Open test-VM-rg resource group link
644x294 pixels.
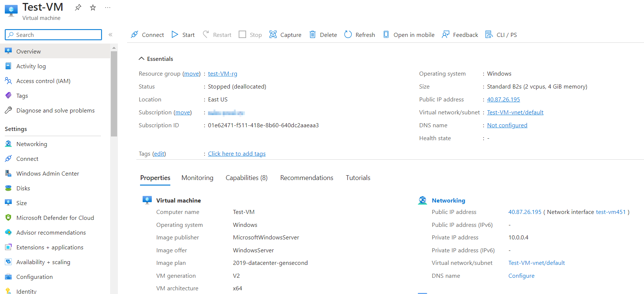tap(222, 74)
